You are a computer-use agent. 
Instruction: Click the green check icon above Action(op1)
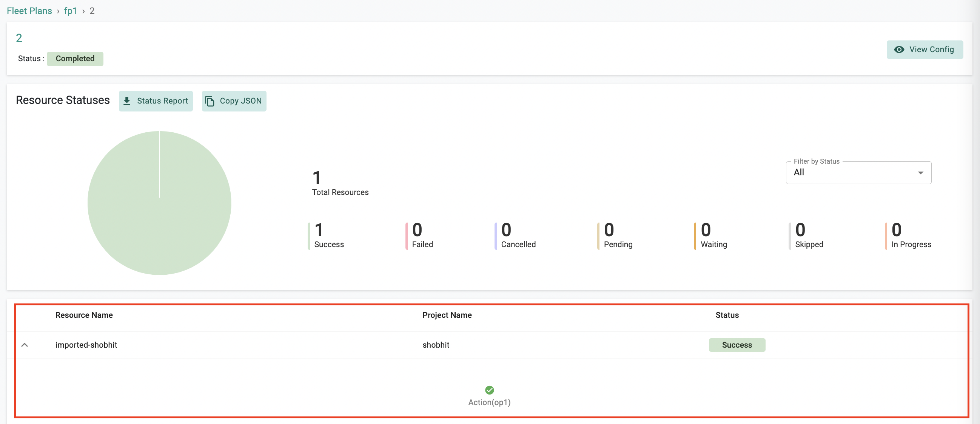pos(489,390)
